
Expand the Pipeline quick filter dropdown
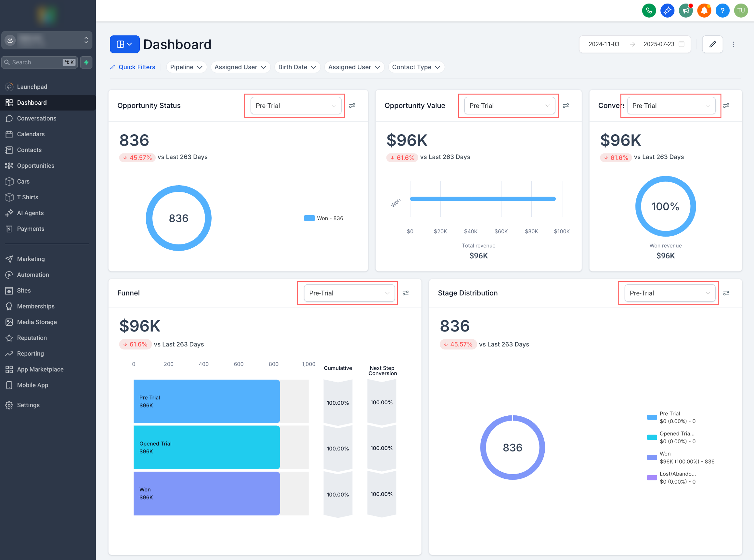point(186,67)
